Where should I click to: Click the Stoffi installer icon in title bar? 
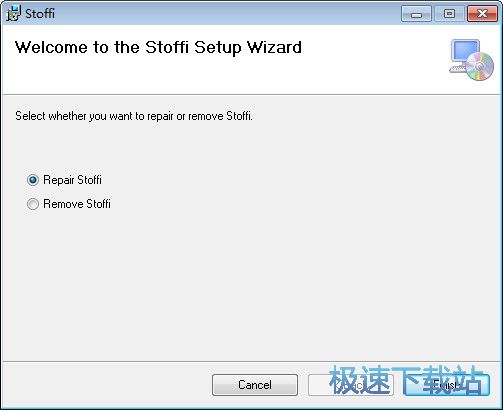(13, 13)
